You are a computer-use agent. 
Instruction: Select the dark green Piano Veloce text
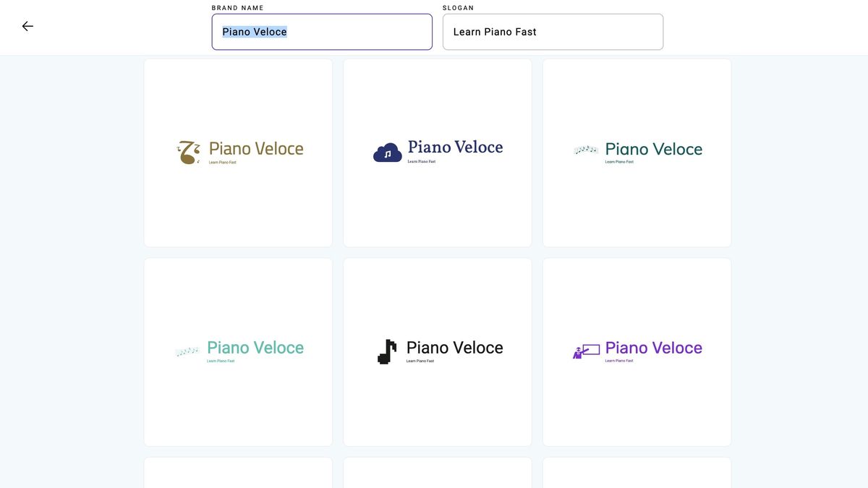coord(653,149)
